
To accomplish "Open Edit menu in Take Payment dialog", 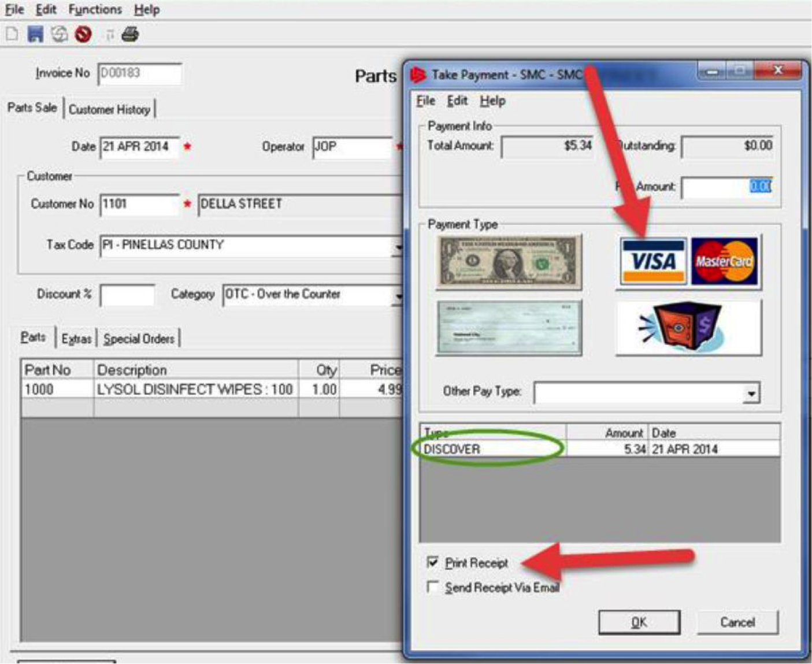I will (x=457, y=101).
